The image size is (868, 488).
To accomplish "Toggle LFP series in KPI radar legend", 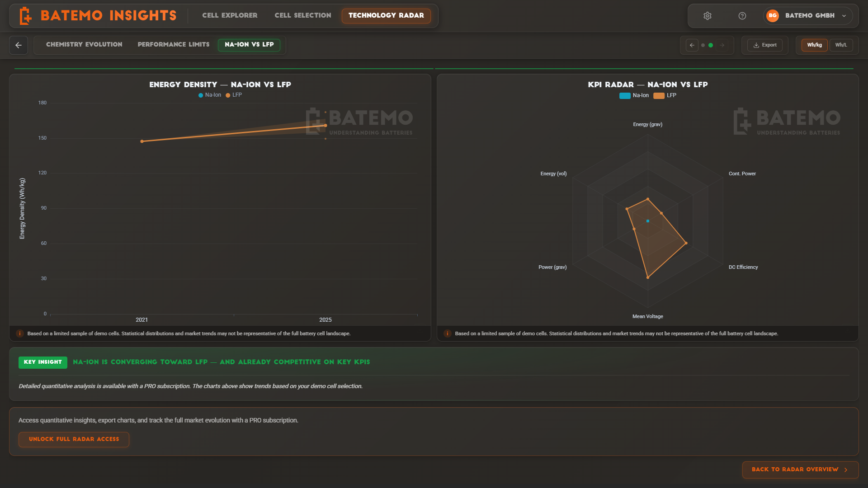I will click(x=665, y=95).
